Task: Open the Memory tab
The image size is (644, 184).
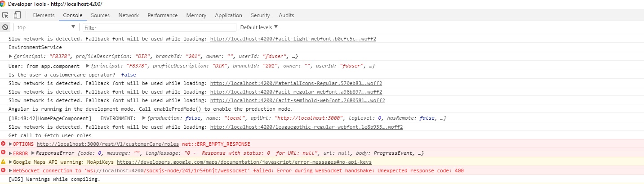Action: tap(196, 15)
